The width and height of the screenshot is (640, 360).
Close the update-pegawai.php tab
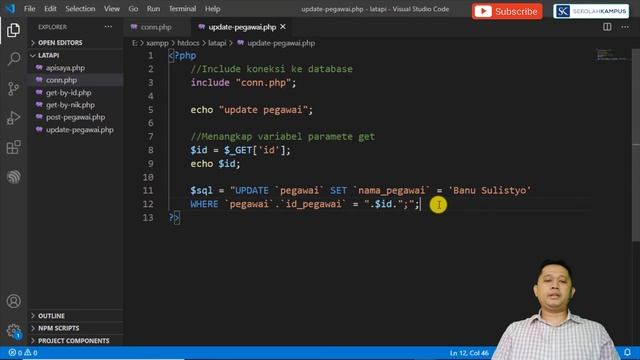[x=283, y=27]
